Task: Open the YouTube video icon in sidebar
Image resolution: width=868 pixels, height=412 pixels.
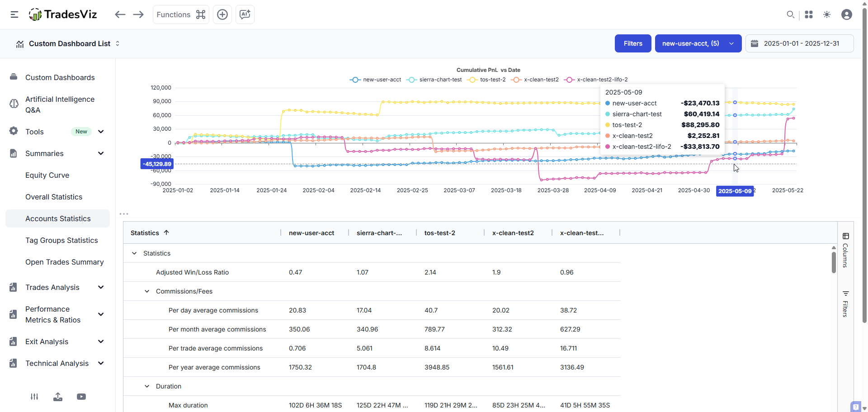Action: click(x=81, y=397)
